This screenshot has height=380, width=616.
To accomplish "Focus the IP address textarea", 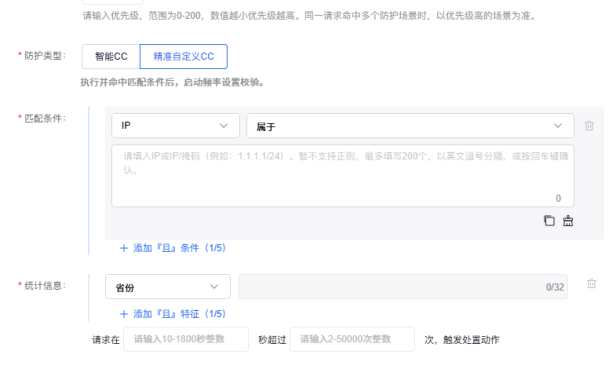I will click(x=343, y=176).
